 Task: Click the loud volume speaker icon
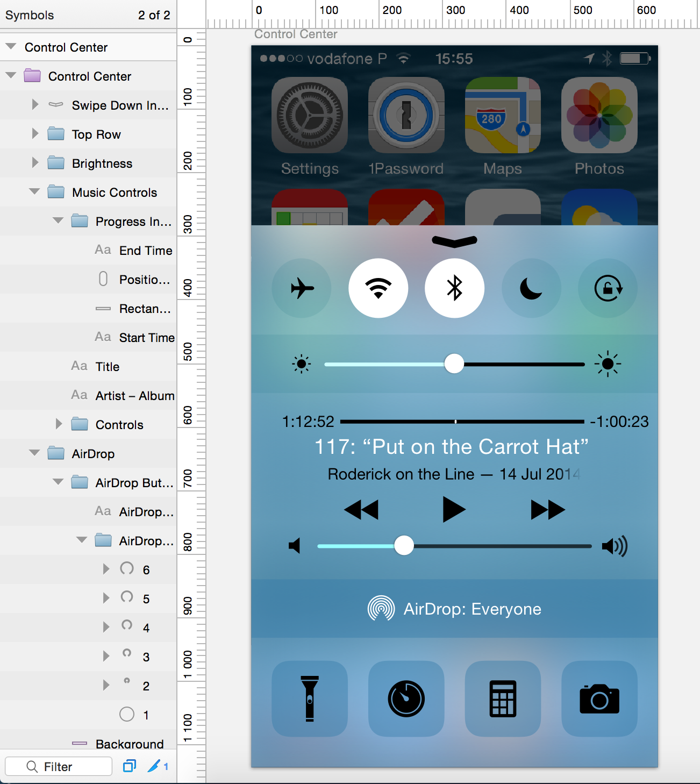(615, 546)
